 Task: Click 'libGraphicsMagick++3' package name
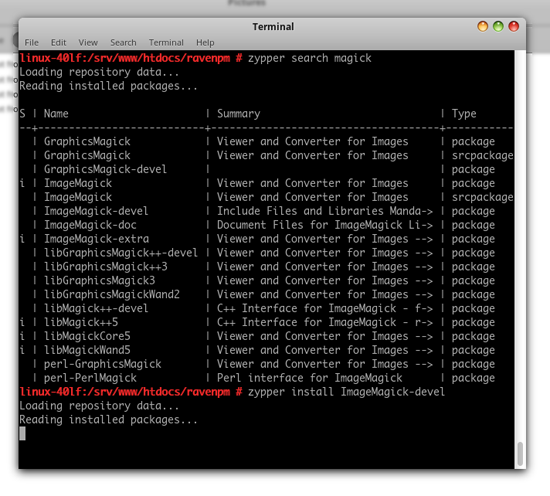105,267
